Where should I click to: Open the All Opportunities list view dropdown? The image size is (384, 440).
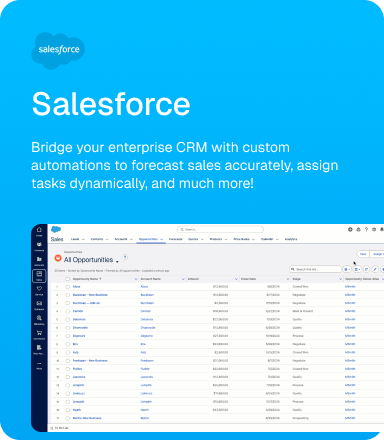coord(117,262)
